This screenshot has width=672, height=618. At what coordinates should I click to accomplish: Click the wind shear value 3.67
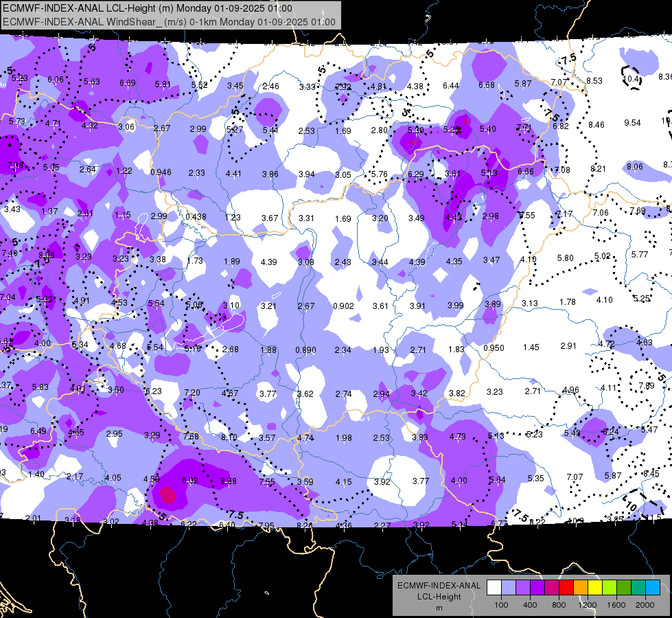click(x=270, y=218)
